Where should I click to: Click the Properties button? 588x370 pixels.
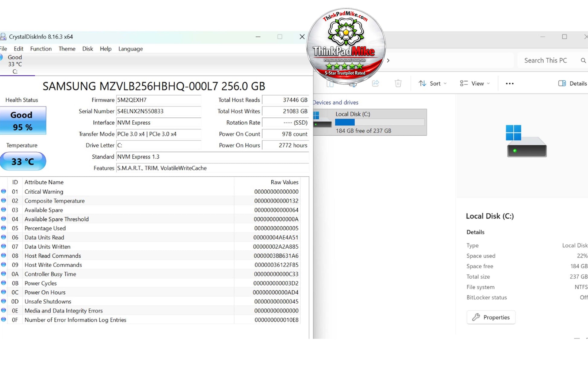coord(491,317)
